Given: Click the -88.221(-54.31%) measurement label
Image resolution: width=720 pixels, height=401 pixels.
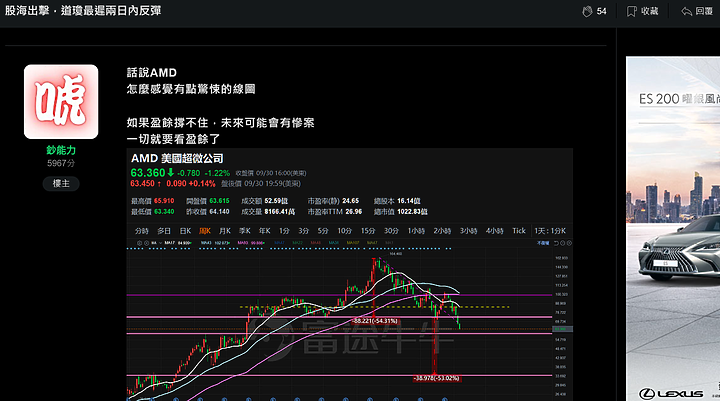Looking at the screenshot, I should [375, 321].
